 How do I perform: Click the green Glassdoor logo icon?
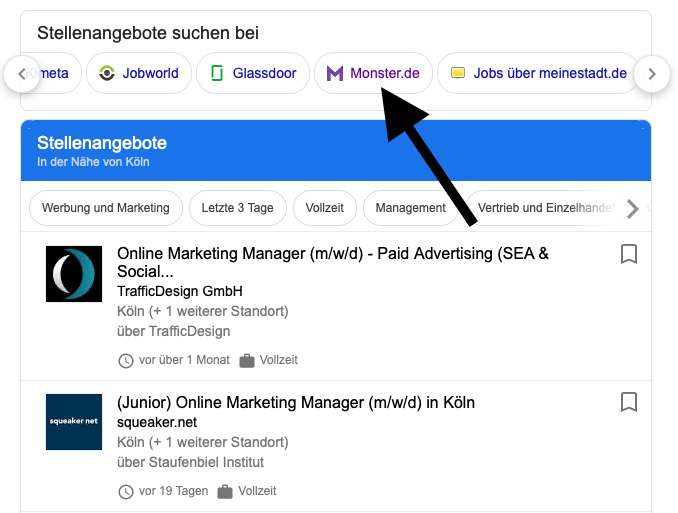pyautogui.click(x=217, y=73)
